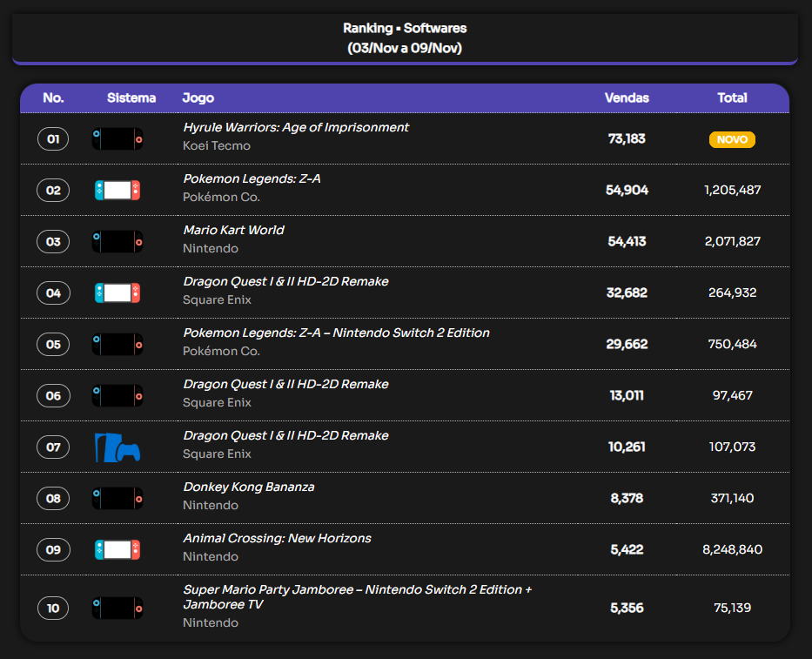This screenshot has width=812, height=659.
Task: Select Pokemon Legends: Z-A title in row 02
Action: (x=252, y=178)
